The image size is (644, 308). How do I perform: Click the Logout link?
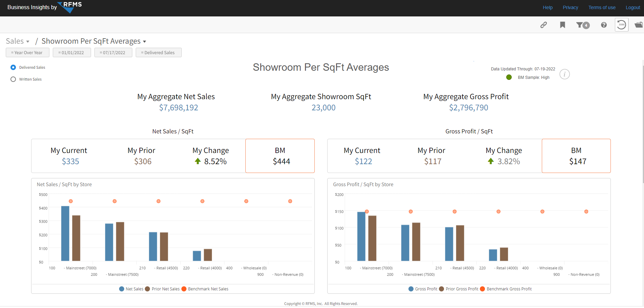click(x=633, y=7)
